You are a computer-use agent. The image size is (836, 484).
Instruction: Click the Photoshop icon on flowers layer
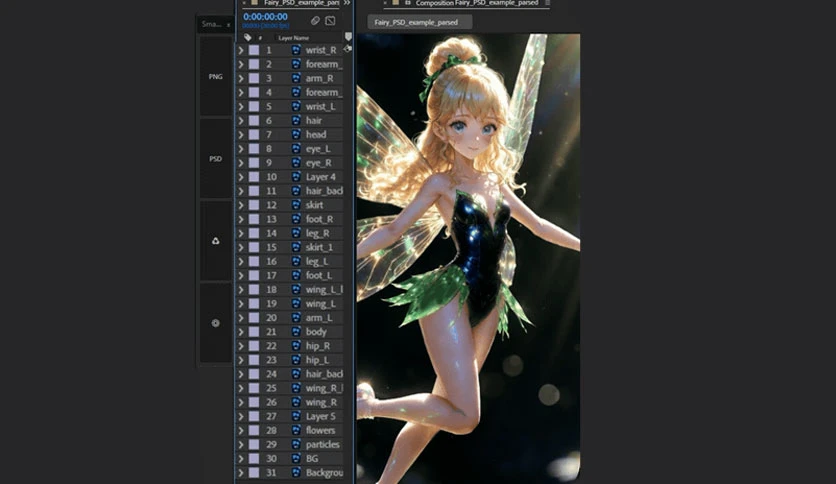[x=296, y=430]
